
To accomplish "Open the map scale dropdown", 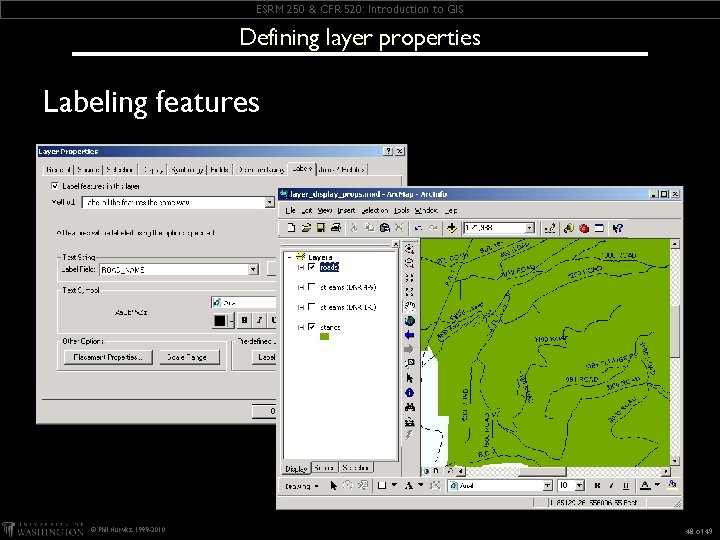I will (529, 228).
